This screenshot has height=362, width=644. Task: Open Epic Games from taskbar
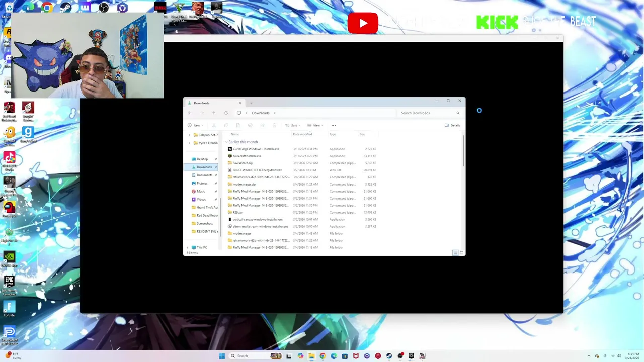pos(411,356)
